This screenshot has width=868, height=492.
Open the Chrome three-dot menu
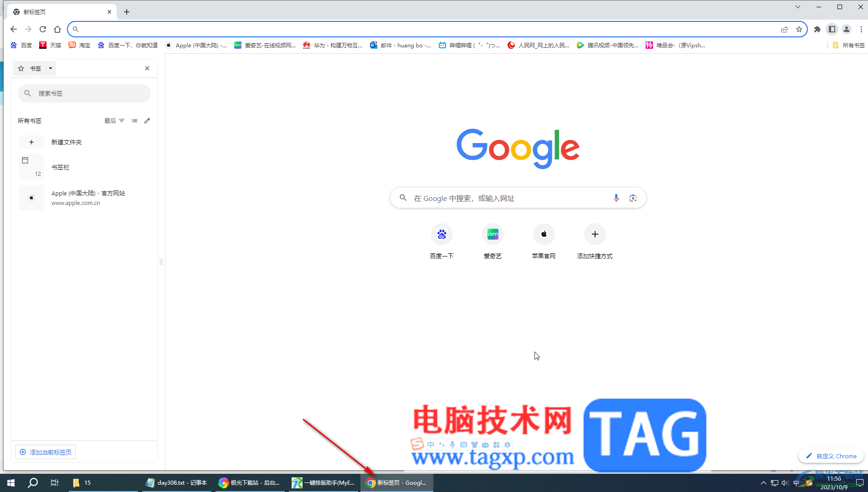tap(861, 29)
